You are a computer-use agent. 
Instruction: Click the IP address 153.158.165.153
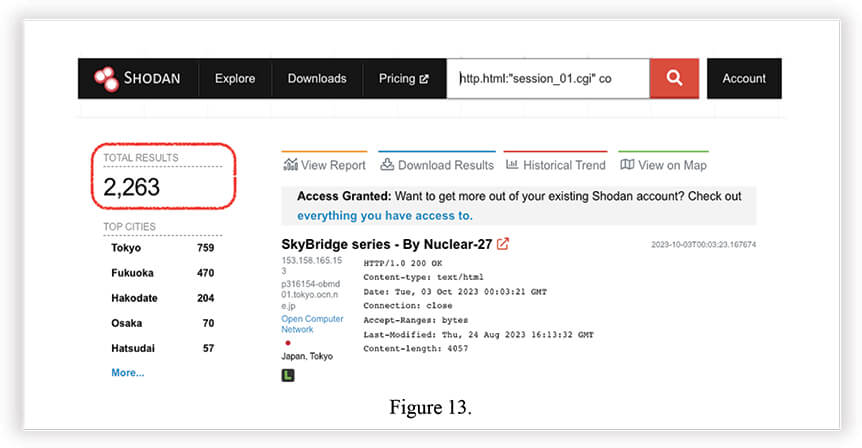(312, 266)
